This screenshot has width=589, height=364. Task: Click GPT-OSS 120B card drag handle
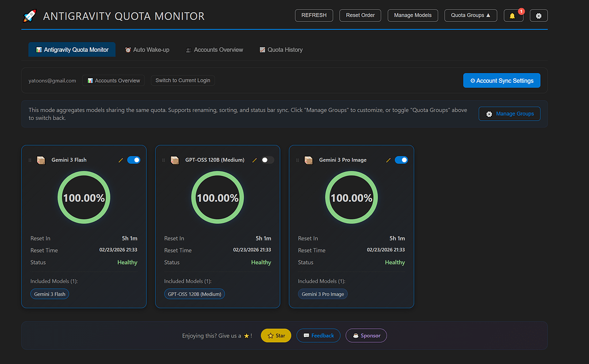[164, 160]
